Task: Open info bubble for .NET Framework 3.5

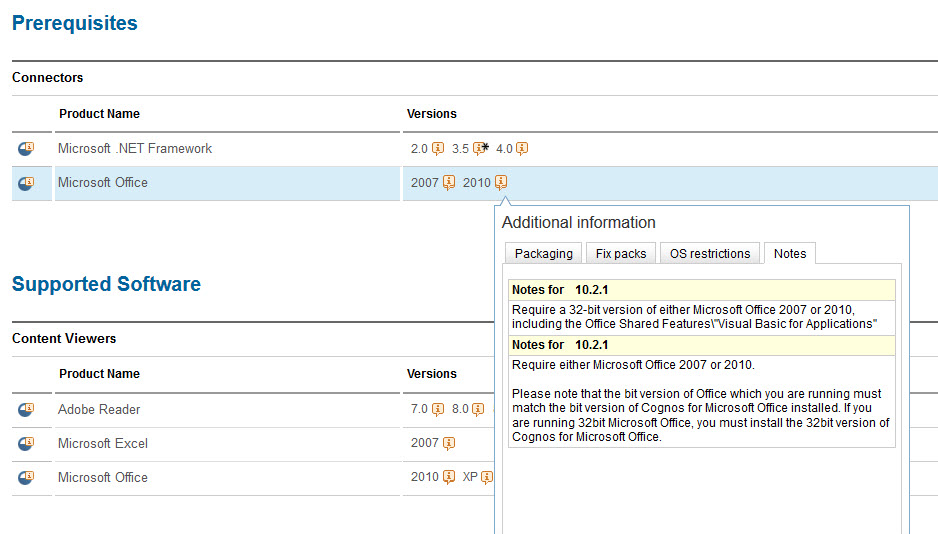Action: click(479, 149)
